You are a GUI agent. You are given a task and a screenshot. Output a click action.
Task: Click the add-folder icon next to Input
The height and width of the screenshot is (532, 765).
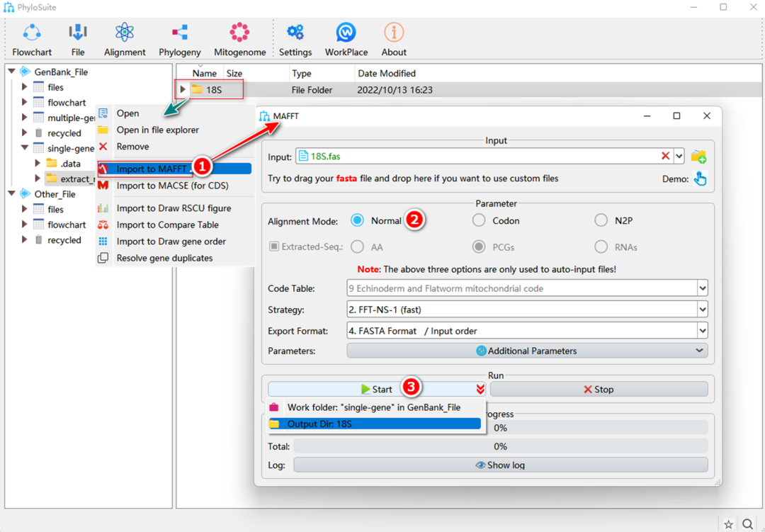tap(698, 157)
